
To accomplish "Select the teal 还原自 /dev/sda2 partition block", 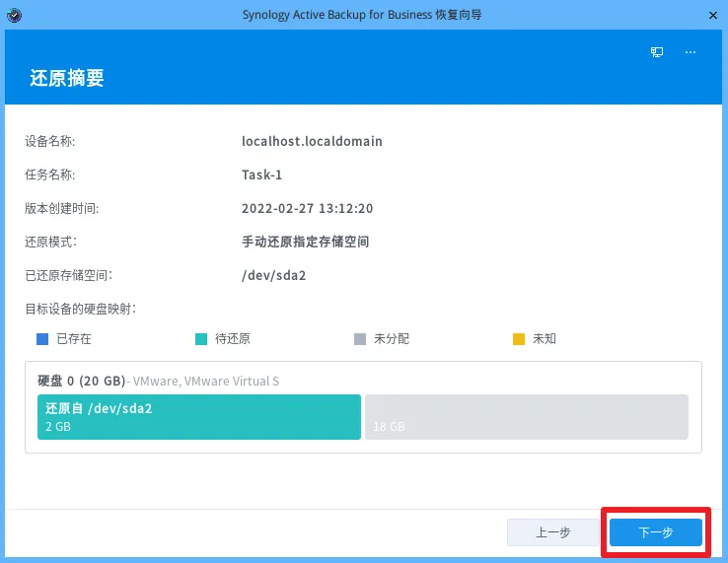I will [x=199, y=417].
